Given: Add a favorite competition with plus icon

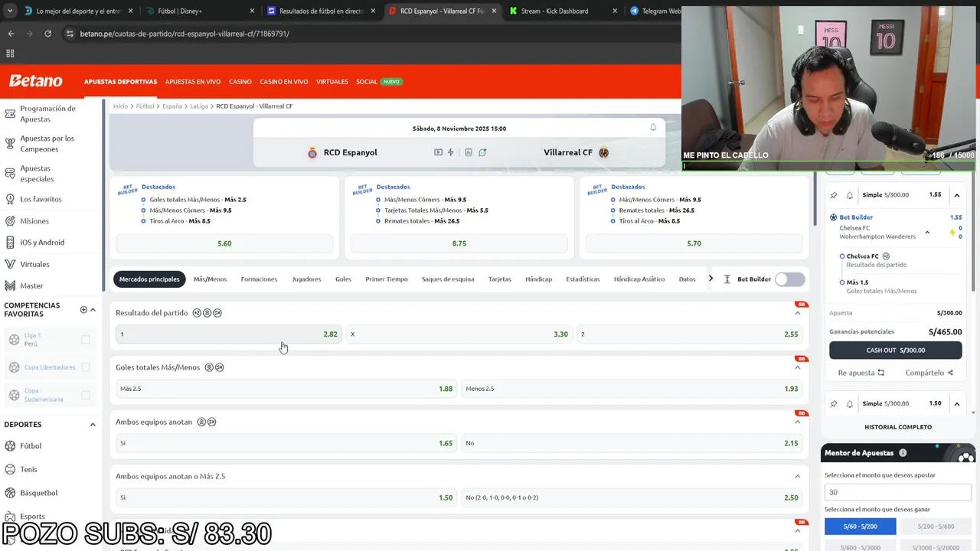Looking at the screenshot, I should point(83,309).
